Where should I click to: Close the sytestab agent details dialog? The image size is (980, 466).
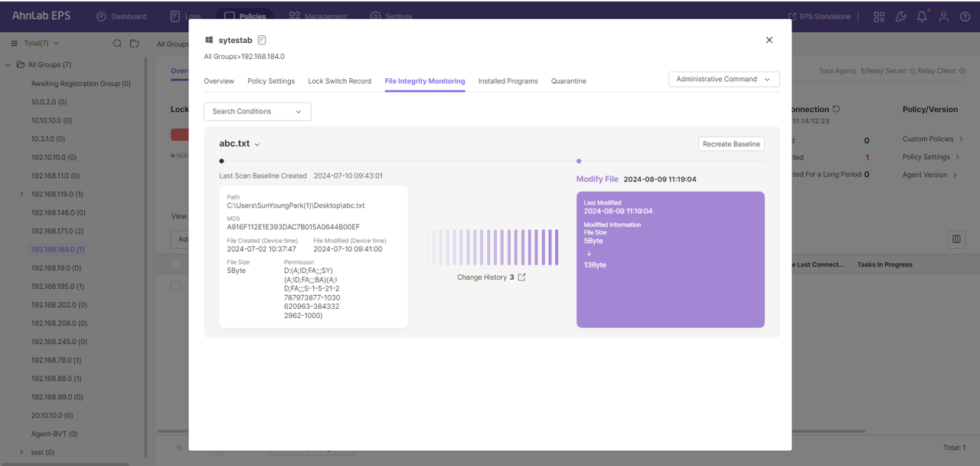click(769, 40)
